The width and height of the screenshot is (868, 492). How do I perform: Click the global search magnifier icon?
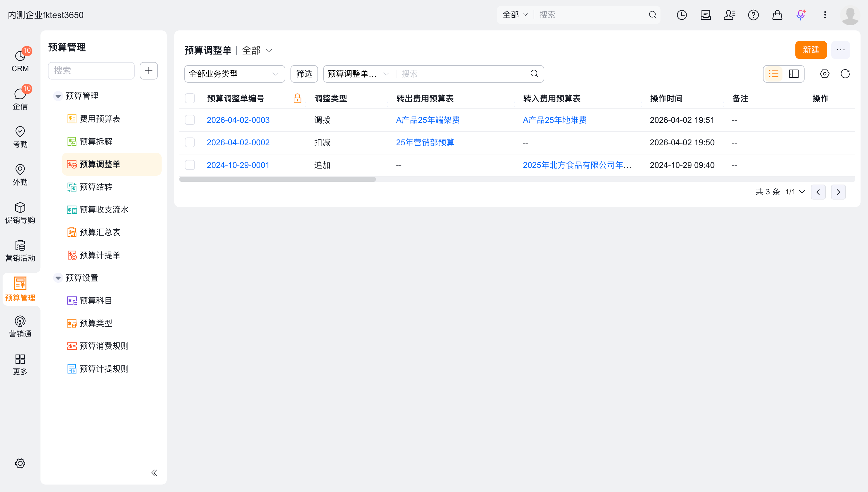point(653,15)
